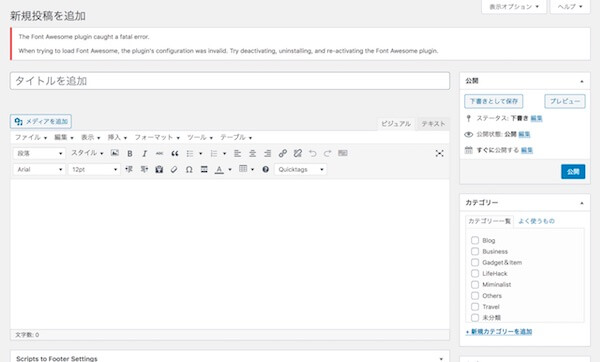
Task: Align text right
Action: [x=267, y=153]
